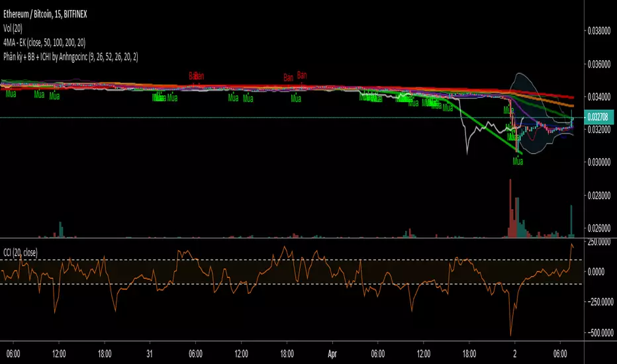
Task: Select Phân kỳ + BB + ICHI indicator label
Action: point(71,57)
